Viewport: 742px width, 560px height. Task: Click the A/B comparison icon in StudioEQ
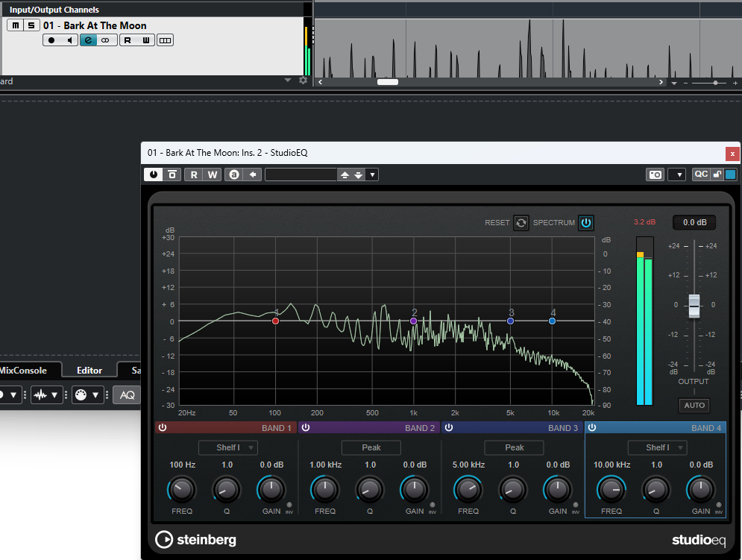pos(233,174)
